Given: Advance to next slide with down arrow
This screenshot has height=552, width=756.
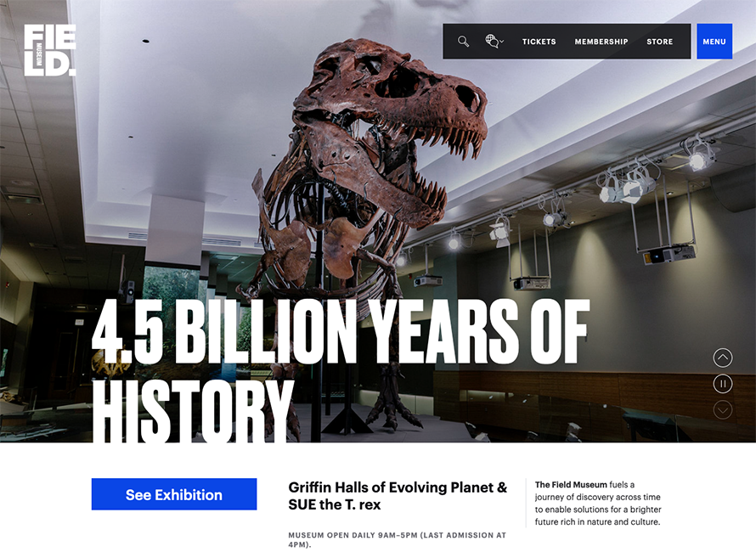Looking at the screenshot, I should 722,410.
